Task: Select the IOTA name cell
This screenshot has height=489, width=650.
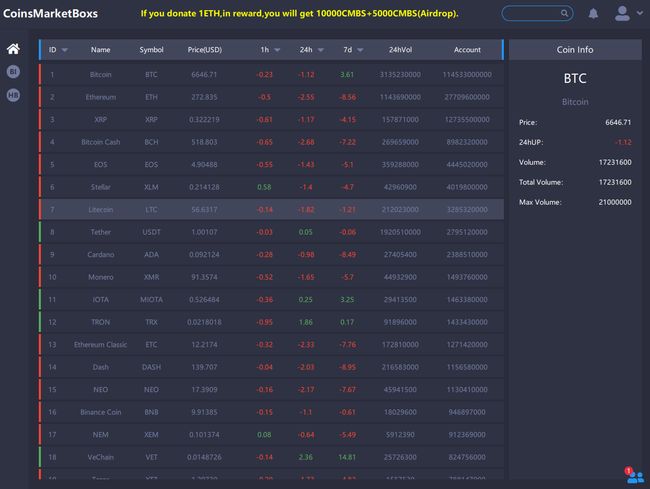Action: pyautogui.click(x=100, y=299)
